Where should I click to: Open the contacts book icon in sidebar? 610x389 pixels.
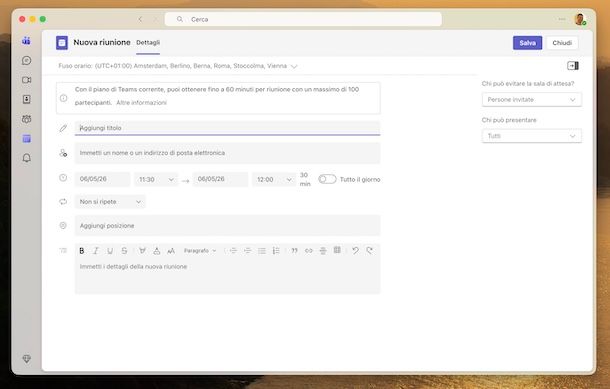[x=26, y=99]
